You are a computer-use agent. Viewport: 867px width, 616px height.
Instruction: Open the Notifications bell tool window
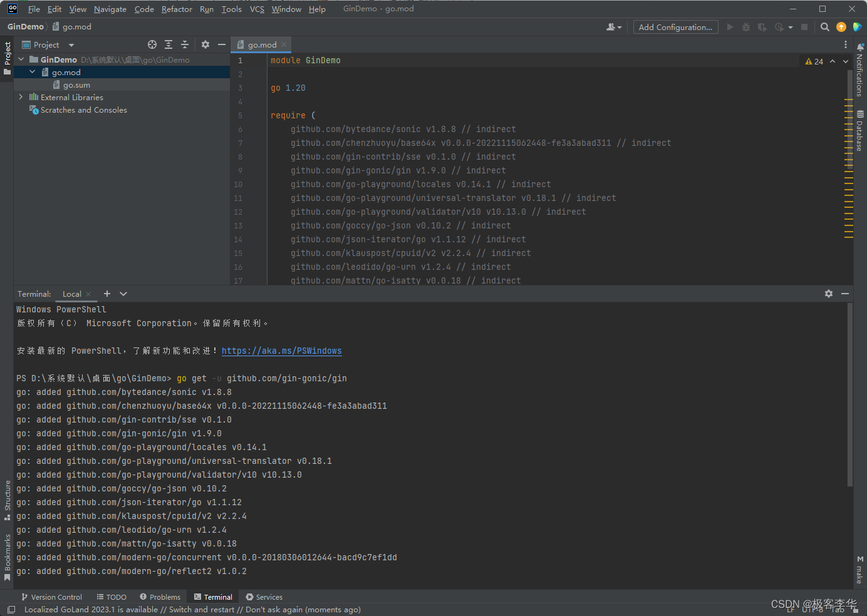pyautogui.click(x=860, y=70)
